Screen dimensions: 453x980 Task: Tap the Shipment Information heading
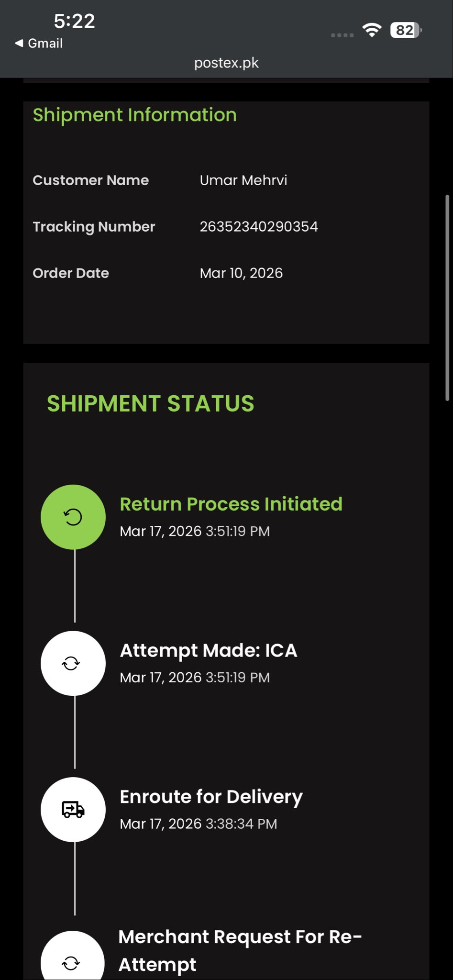(134, 115)
